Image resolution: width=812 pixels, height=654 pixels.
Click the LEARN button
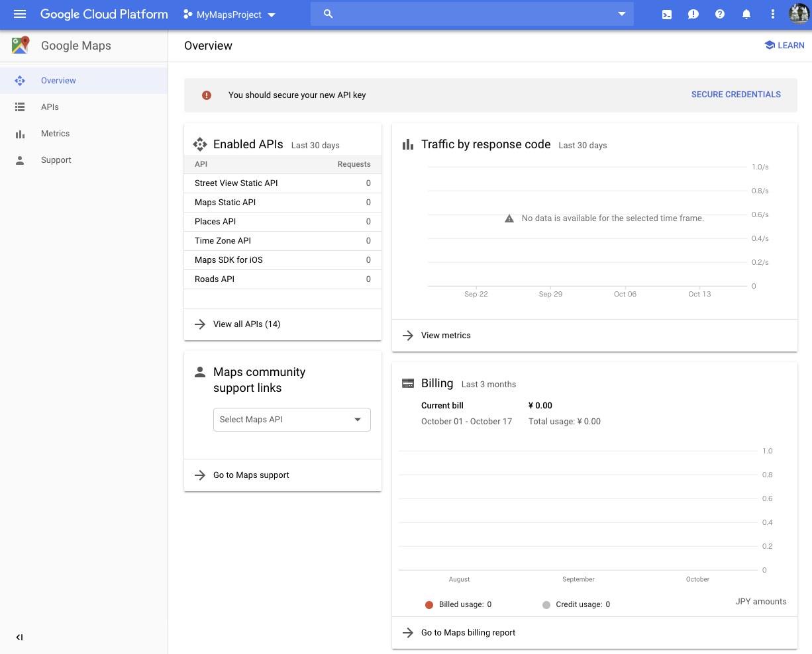784,46
